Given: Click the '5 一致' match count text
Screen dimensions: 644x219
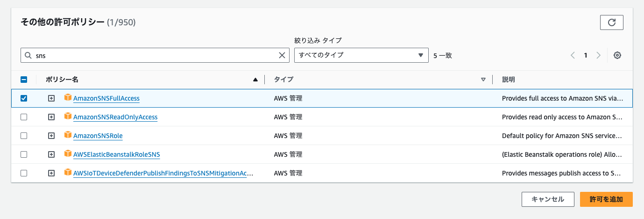Looking at the screenshot, I should [x=443, y=55].
